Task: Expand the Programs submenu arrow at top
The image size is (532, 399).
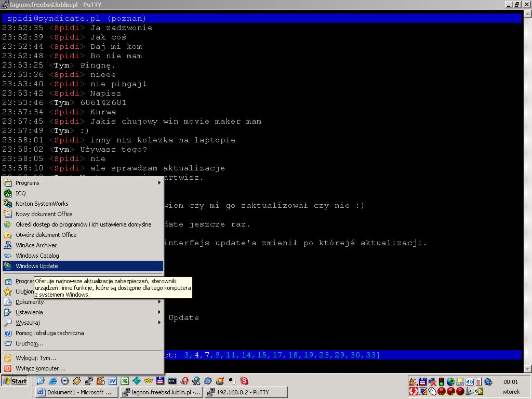Action: pyautogui.click(x=159, y=183)
